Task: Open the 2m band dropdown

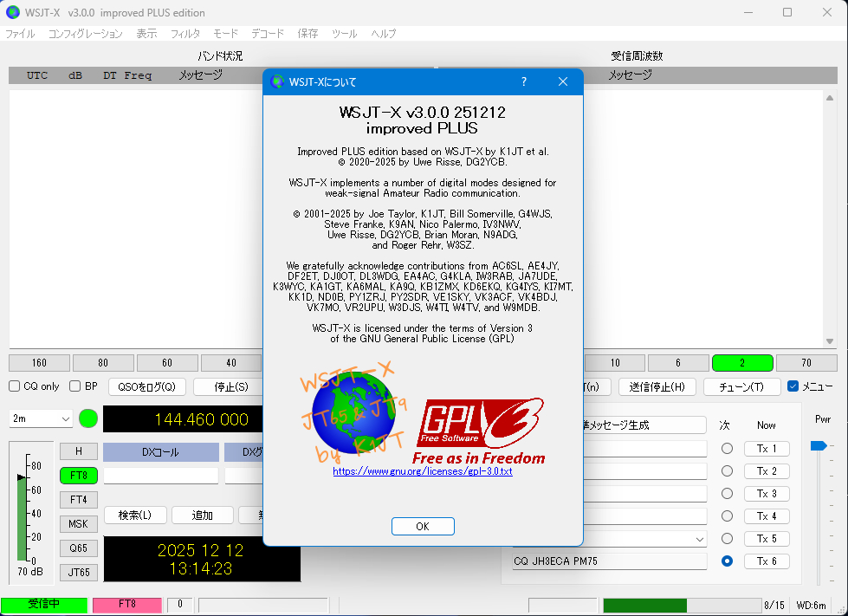Action: click(41, 418)
